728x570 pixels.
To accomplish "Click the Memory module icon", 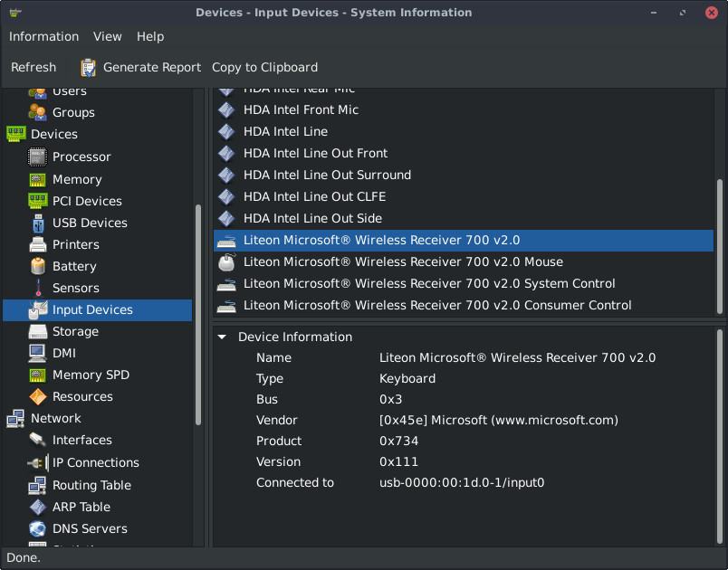I will (37, 179).
